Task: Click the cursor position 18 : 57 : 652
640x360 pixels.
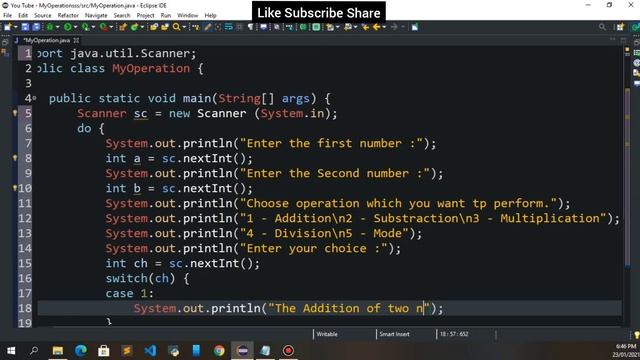Action: coord(454,334)
